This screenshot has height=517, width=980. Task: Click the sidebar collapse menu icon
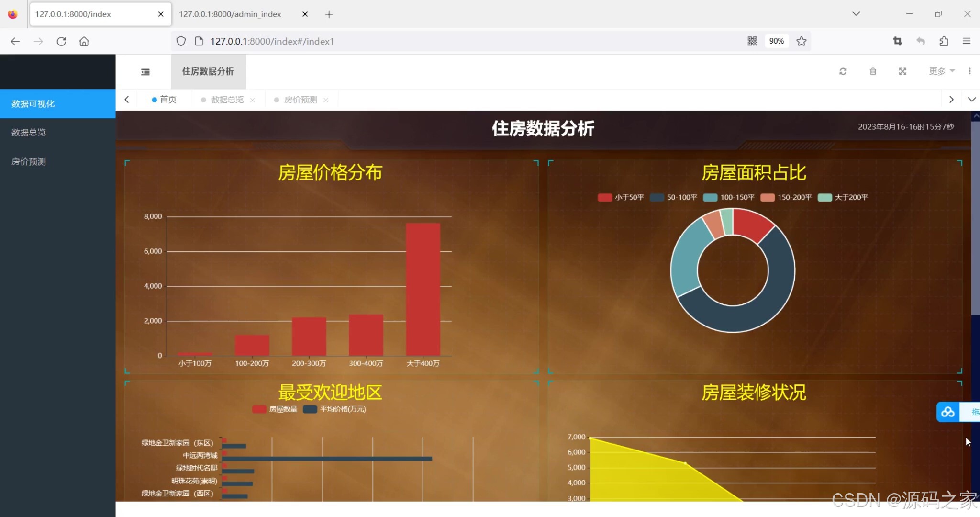pos(145,72)
